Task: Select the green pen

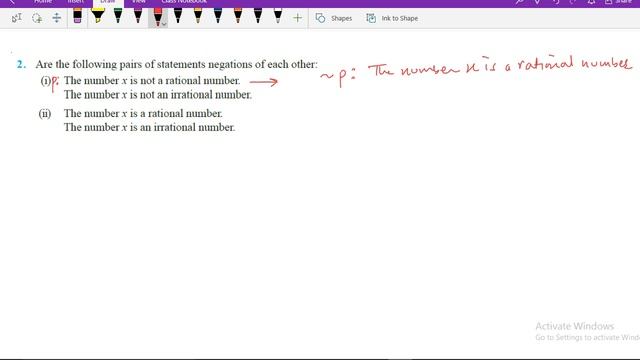Action: tap(118, 16)
